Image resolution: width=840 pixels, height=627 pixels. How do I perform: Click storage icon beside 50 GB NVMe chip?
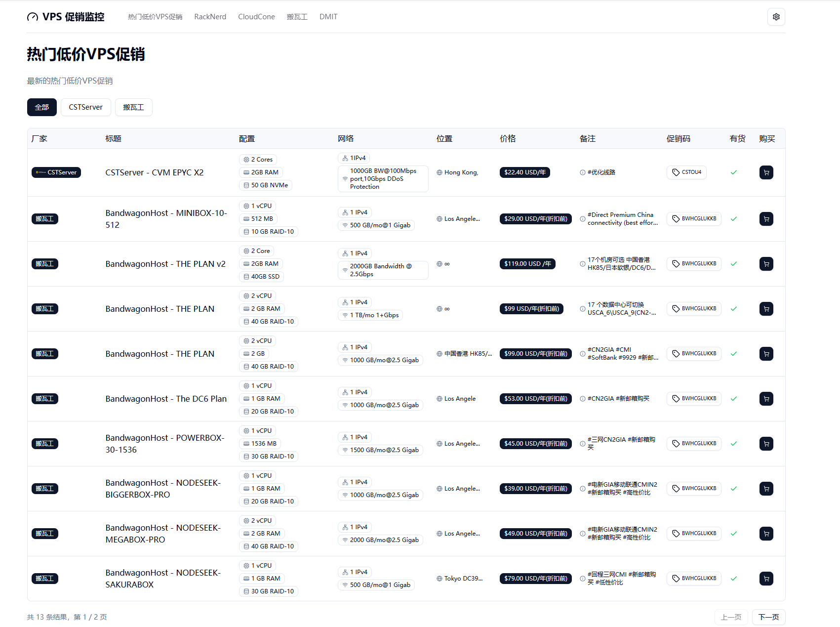pos(246,185)
